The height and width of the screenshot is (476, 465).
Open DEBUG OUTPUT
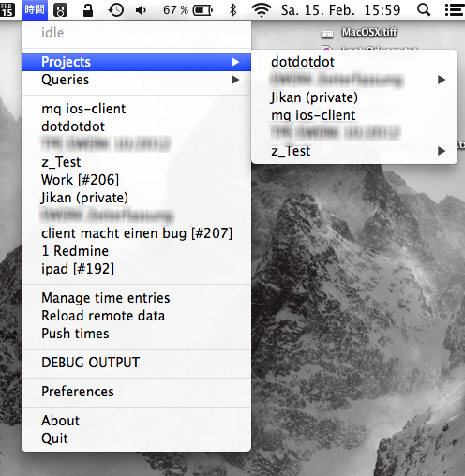coord(136,363)
